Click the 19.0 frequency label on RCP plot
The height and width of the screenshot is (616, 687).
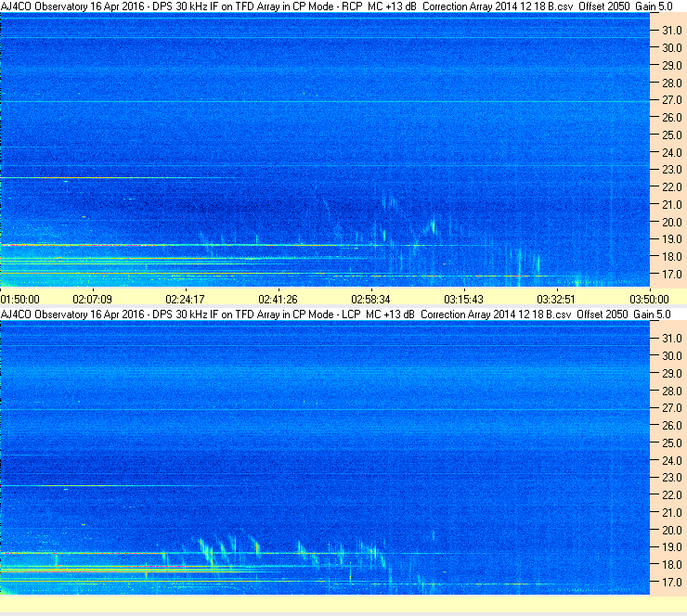[672, 239]
